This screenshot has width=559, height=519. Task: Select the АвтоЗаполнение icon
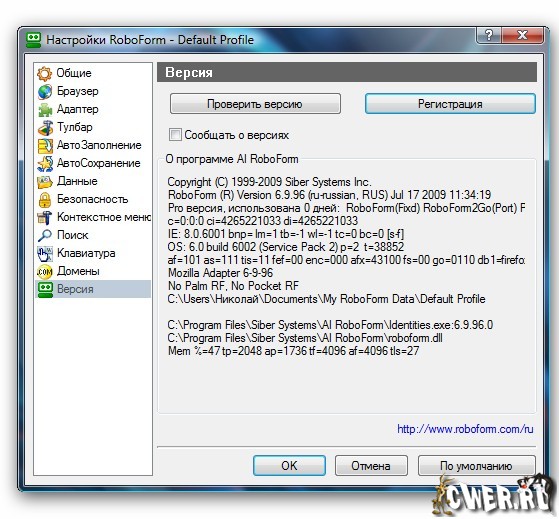coord(45,146)
